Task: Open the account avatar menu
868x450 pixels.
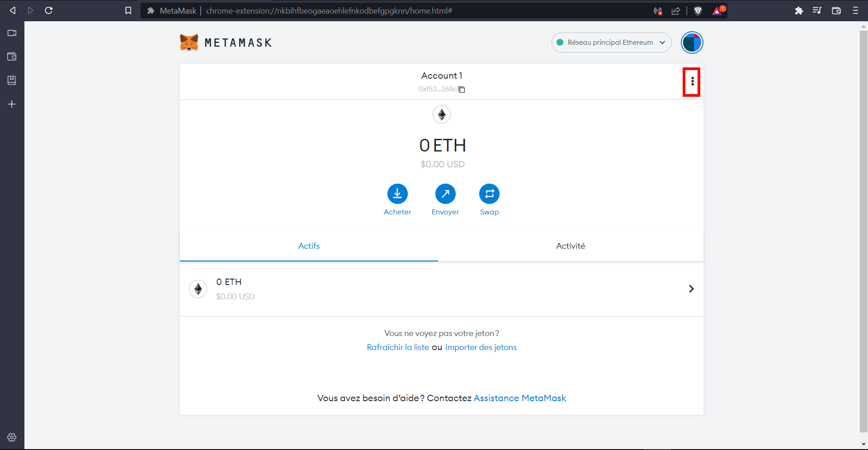Action: tap(692, 43)
